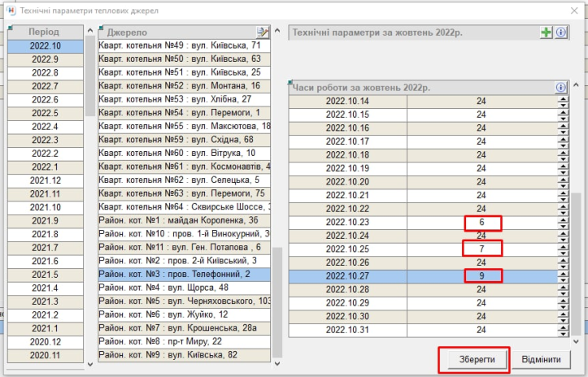Viewport: 588px width, 377px height.
Task: Select Район. кот. №1 майдан Короленка, 36
Action: coord(184,221)
